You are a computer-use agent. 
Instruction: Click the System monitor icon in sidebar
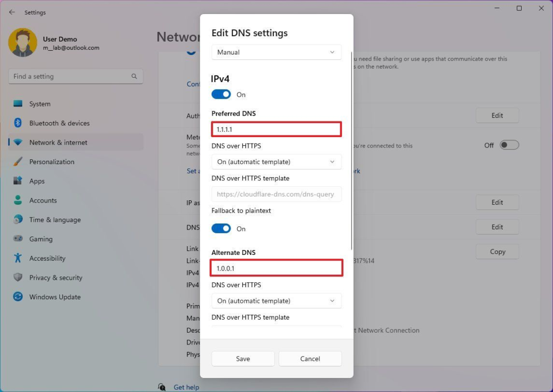[18, 104]
